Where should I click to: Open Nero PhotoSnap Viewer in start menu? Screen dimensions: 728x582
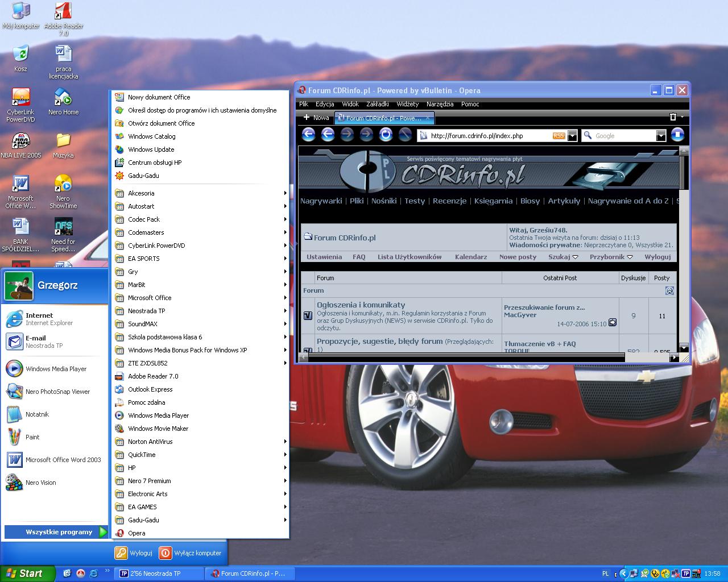tap(55, 392)
